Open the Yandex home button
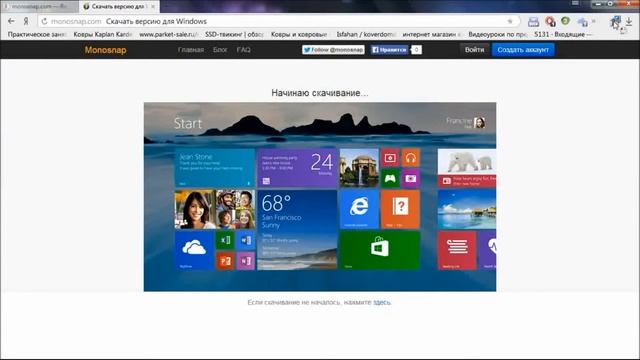Viewport: 640px width, 360px height. tap(26, 21)
